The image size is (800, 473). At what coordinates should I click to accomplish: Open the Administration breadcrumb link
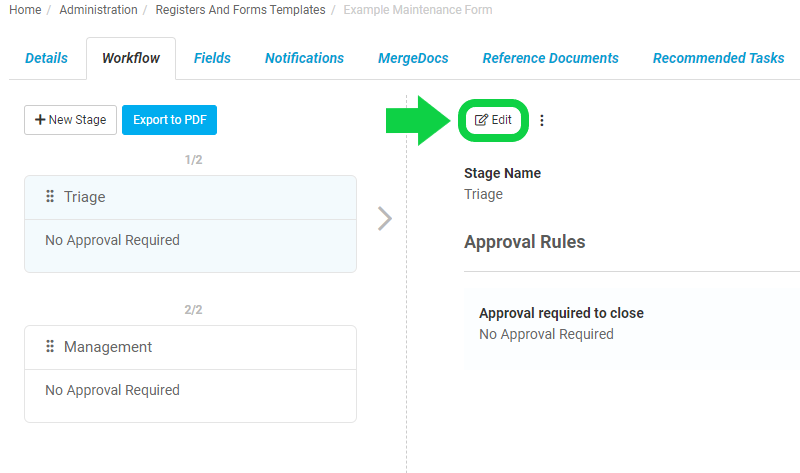pos(98,10)
